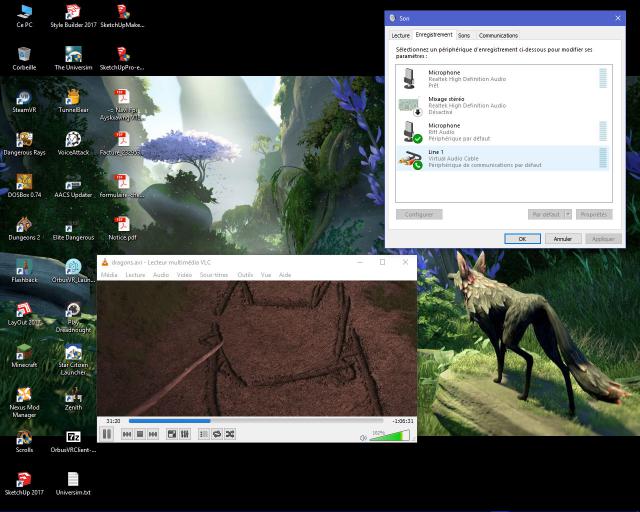
Task: Select The Universim desktop shortcut
Action: coord(73,59)
